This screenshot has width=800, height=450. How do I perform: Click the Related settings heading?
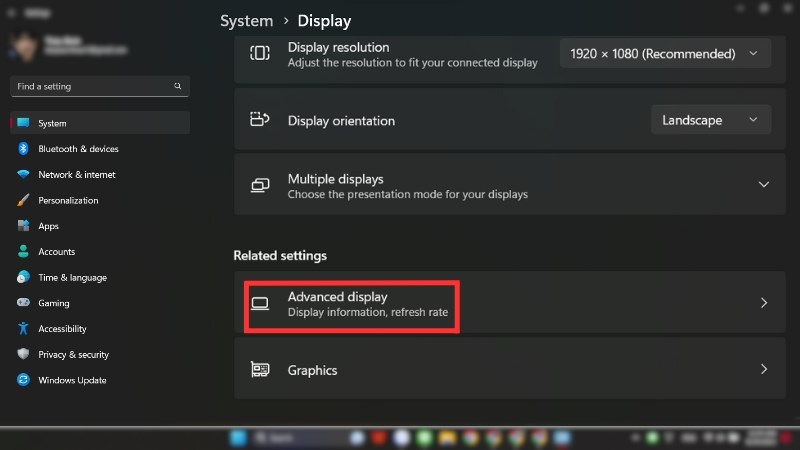[x=280, y=256]
